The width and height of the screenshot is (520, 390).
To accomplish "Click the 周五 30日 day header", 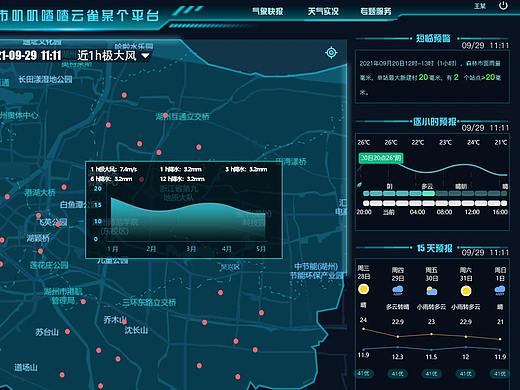I will [432, 274].
